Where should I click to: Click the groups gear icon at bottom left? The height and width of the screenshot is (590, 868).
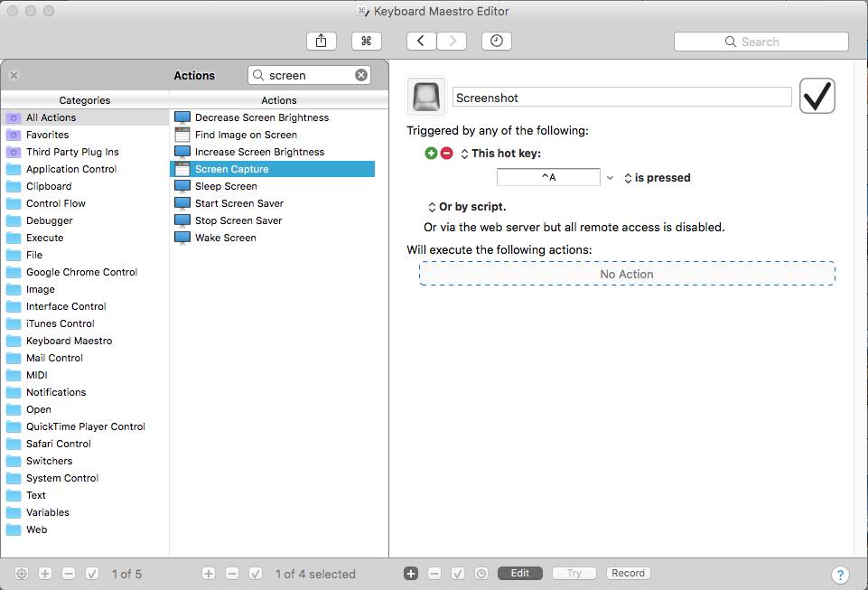(x=22, y=574)
